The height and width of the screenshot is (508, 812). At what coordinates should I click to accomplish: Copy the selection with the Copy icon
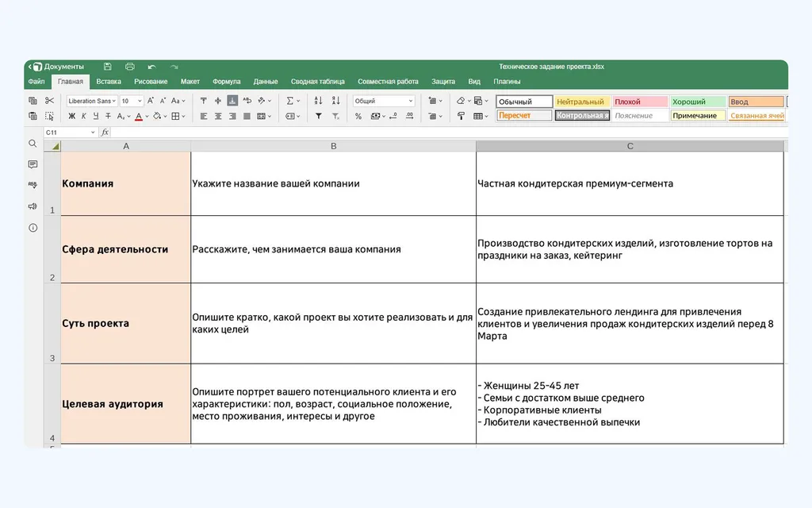33,101
